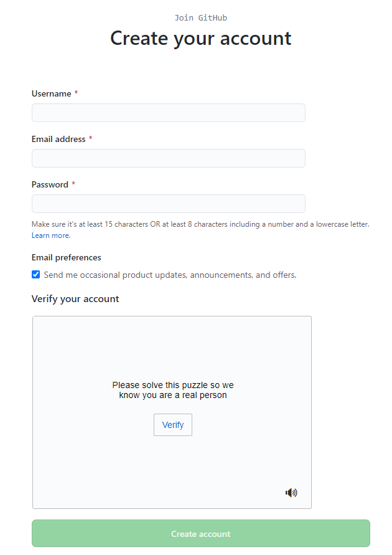Open the Learn more password link
Viewport: 392px width, 555px height.
51,235
